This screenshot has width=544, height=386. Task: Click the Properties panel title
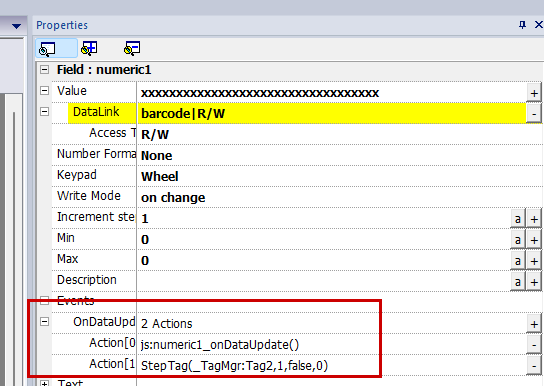pyautogui.click(x=62, y=25)
